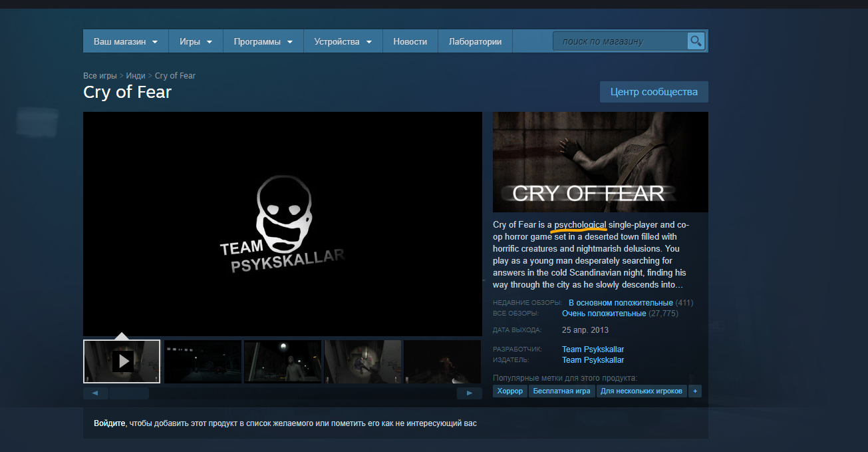Open recent reviews В основном положительные

tap(621, 303)
